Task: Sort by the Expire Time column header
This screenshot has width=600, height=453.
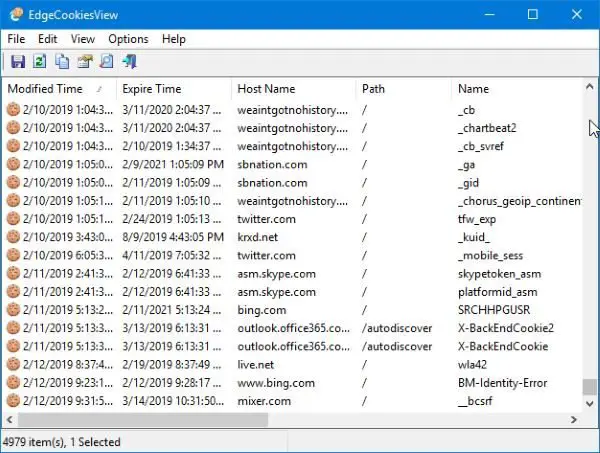Action: 174,89
